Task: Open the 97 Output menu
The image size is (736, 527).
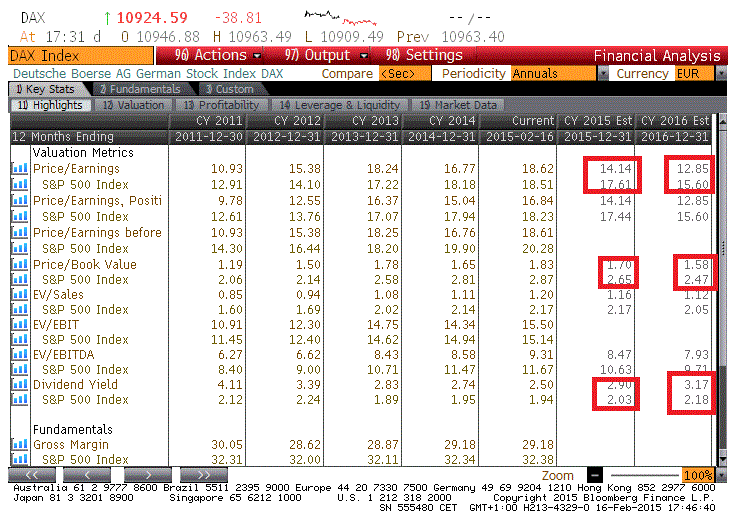Action: pyautogui.click(x=326, y=55)
